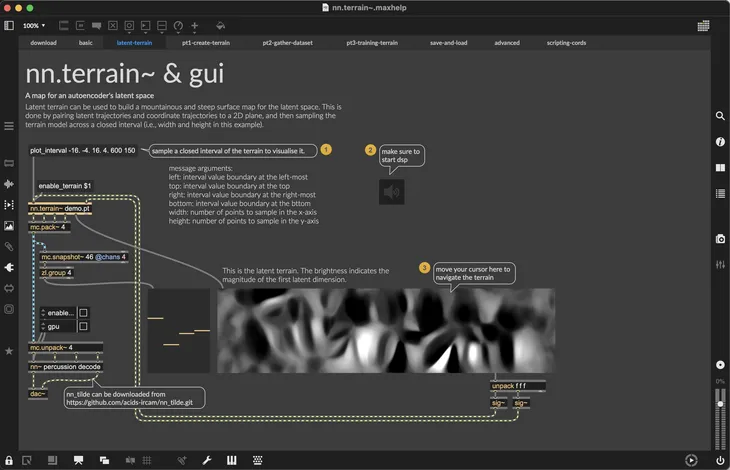Click the patching-mode cursor icon beside the lock
730x470 pixels.
pos(27,461)
